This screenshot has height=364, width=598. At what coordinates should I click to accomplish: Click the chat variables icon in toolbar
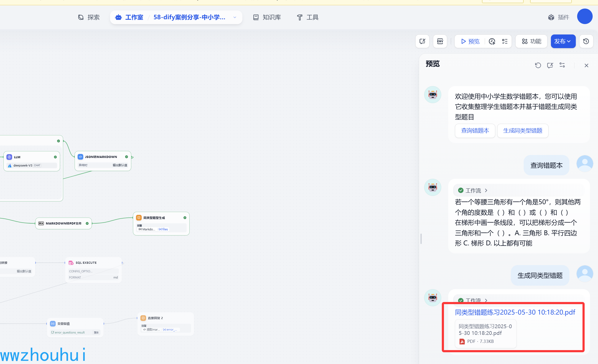pos(422,41)
